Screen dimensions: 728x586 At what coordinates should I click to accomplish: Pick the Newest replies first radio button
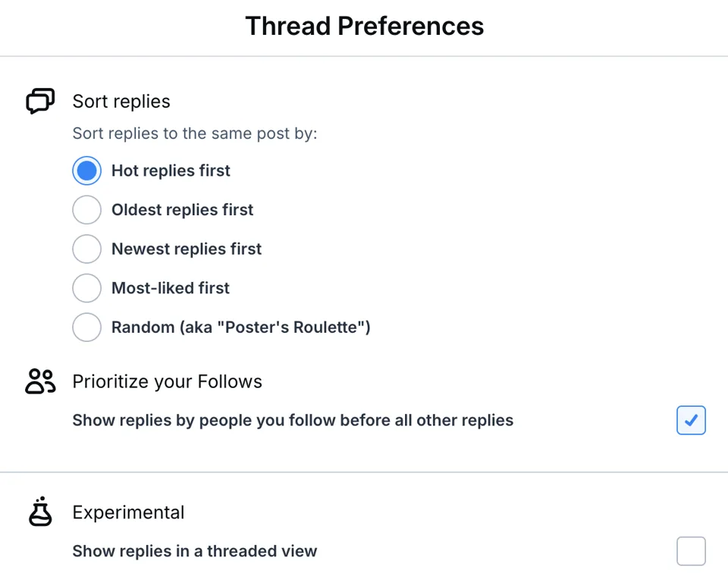point(86,249)
